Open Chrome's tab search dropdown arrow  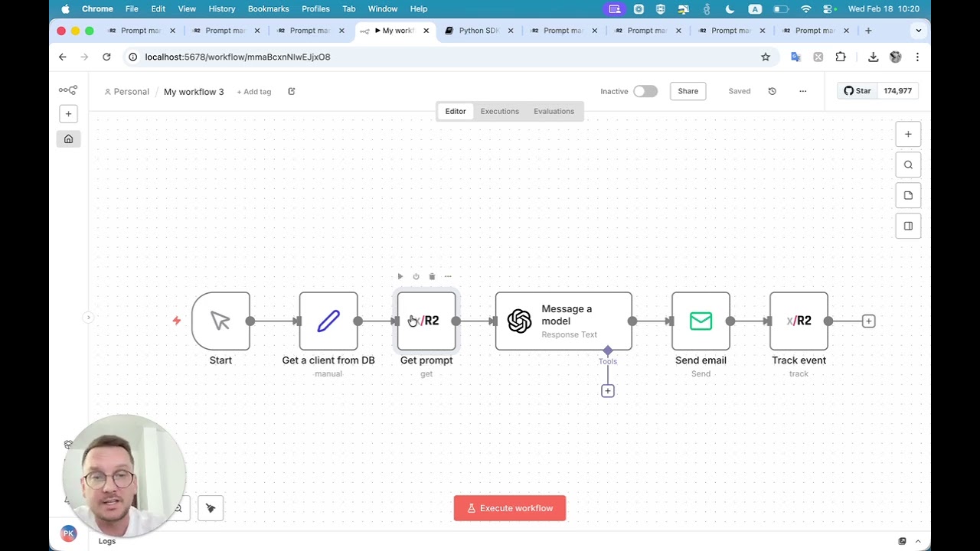coord(918,31)
